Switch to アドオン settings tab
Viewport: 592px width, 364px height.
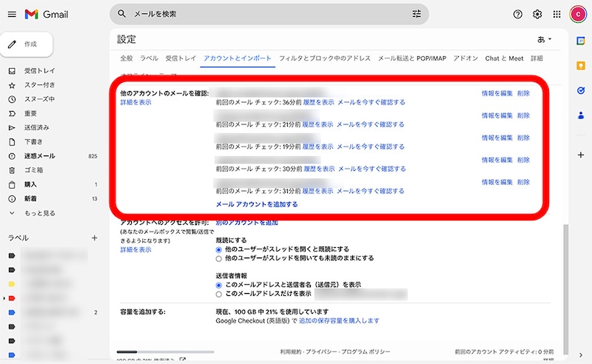coord(466,58)
